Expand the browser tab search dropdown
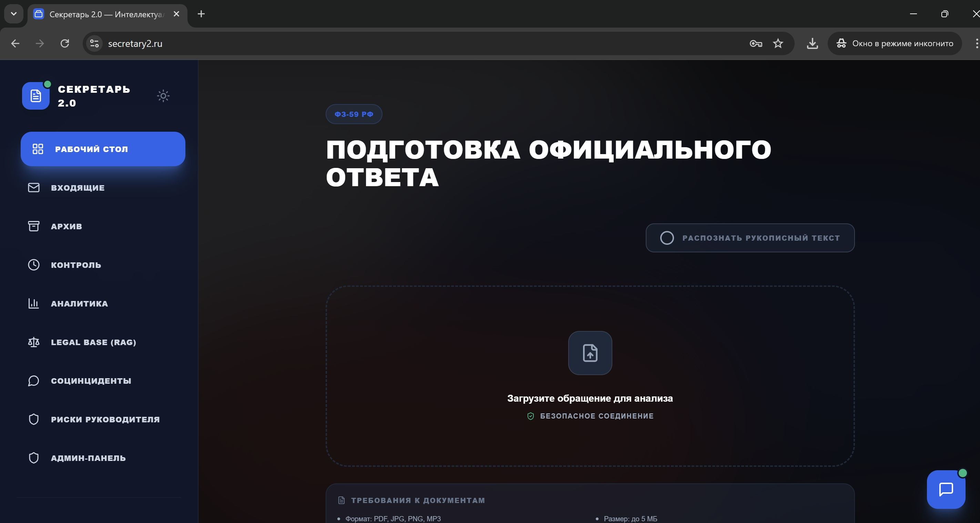The image size is (980, 523). coord(14,14)
